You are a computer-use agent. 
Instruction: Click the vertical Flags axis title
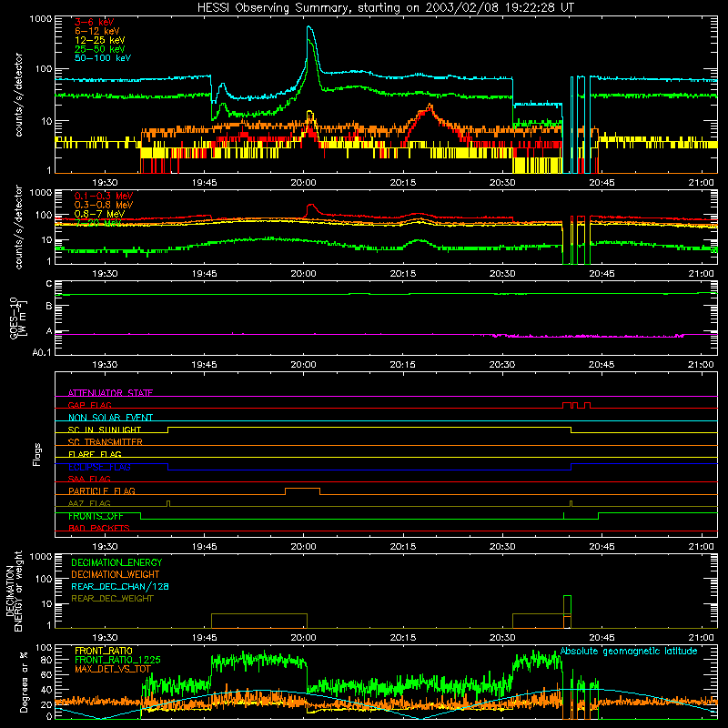[37, 454]
